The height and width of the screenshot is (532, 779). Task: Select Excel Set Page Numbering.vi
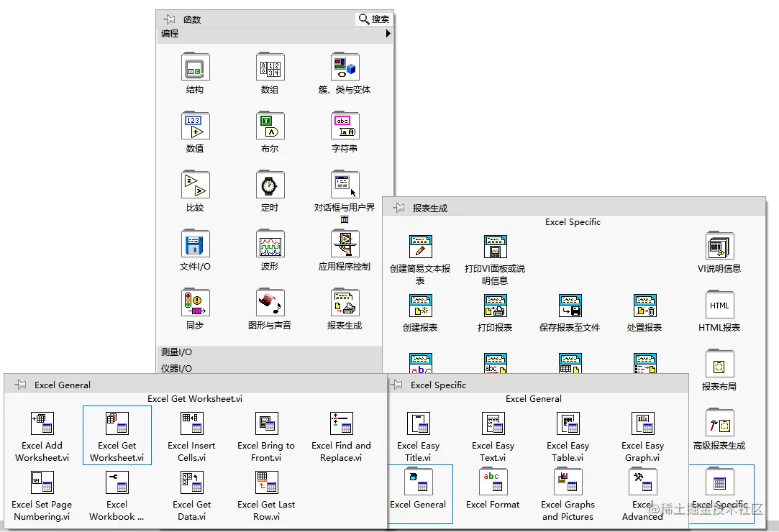[42, 482]
